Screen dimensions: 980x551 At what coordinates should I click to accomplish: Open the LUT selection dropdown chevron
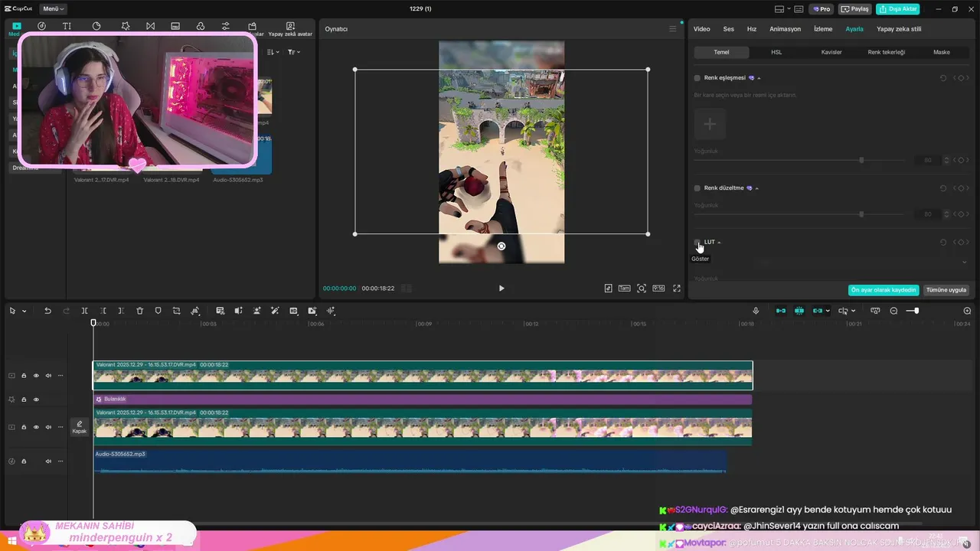coord(964,262)
